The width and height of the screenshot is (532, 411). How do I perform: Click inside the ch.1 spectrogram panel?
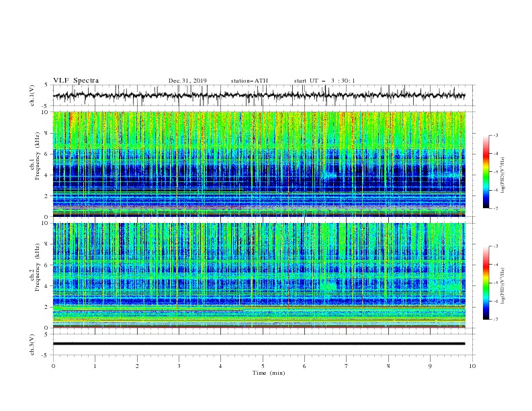pos(259,164)
